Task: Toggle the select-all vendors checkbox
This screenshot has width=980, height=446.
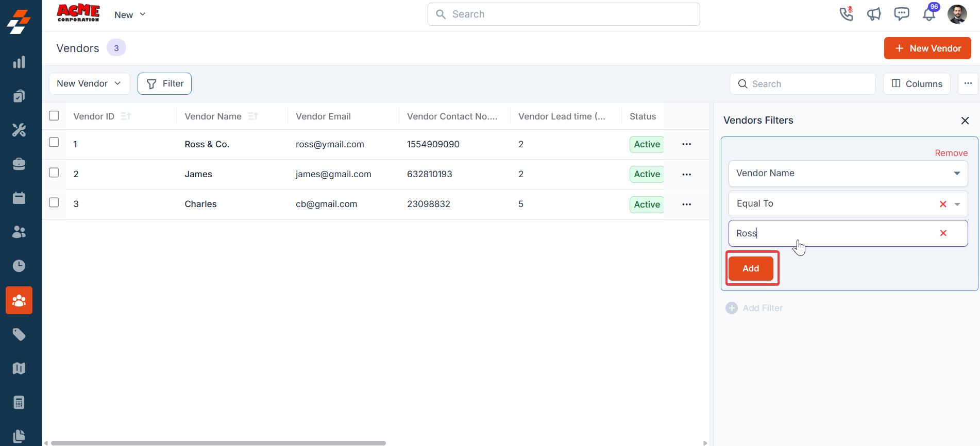Action: click(x=54, y=116)
